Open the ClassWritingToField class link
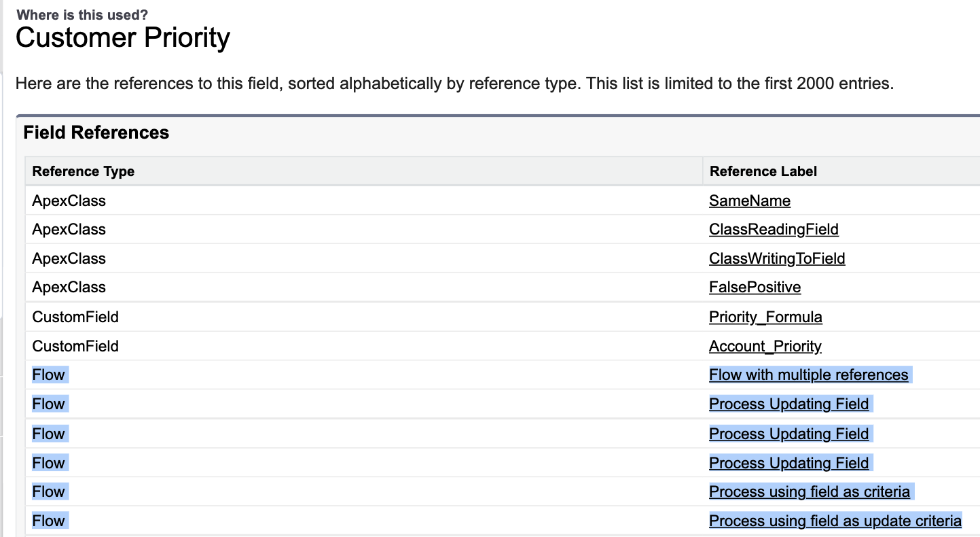 point(777,259)
